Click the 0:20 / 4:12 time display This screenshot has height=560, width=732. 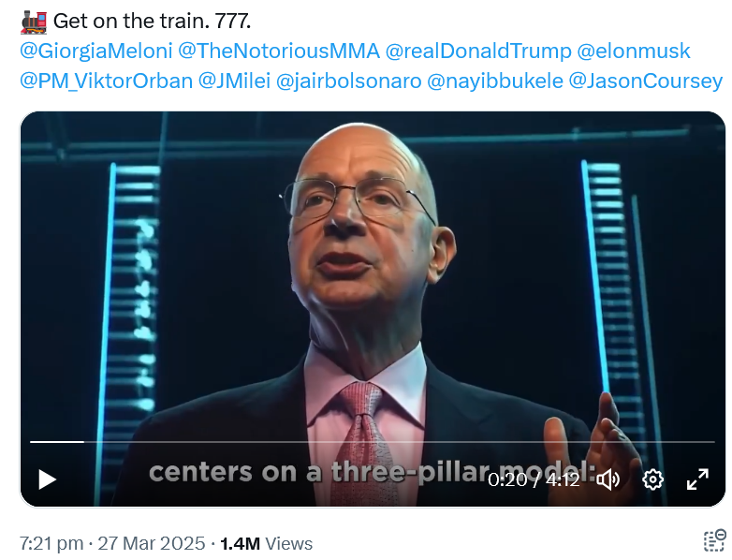[x=534, y=479]
